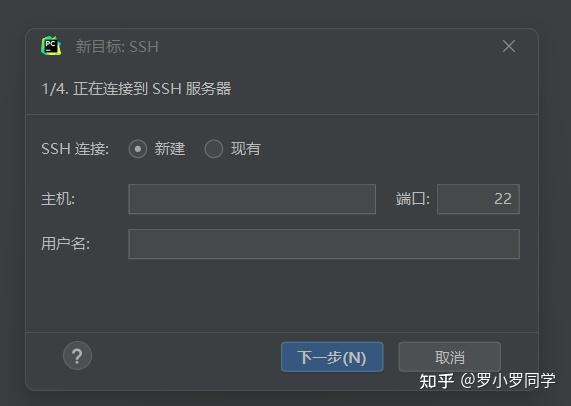Click the step heading 1/4. 正在连接到 SSH 服务器
571x406 pixels.
(136, 88)
